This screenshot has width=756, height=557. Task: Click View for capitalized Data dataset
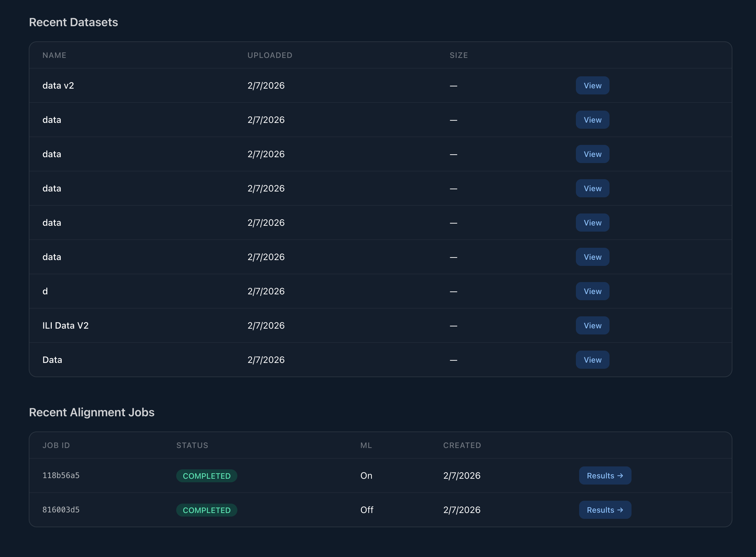pyautogui.click(x=592, y=360)
